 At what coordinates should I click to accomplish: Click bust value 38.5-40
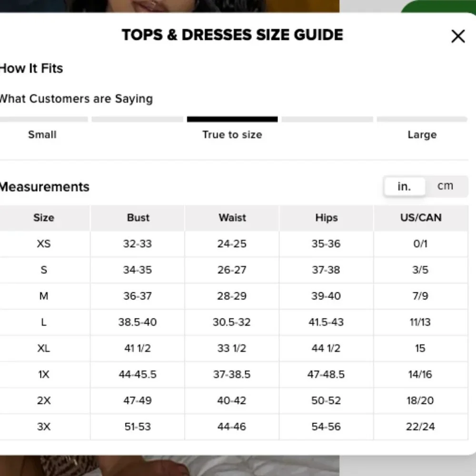[138, 322]
